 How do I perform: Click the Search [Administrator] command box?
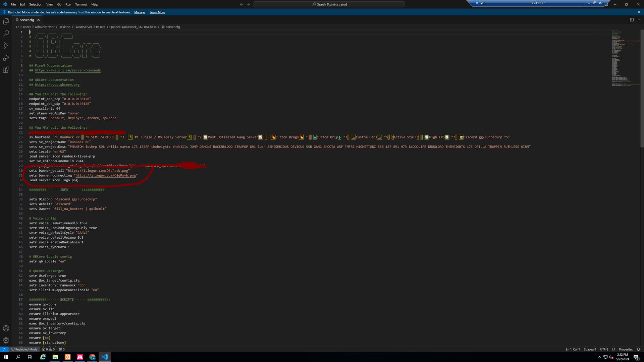(x=329, y=4)
